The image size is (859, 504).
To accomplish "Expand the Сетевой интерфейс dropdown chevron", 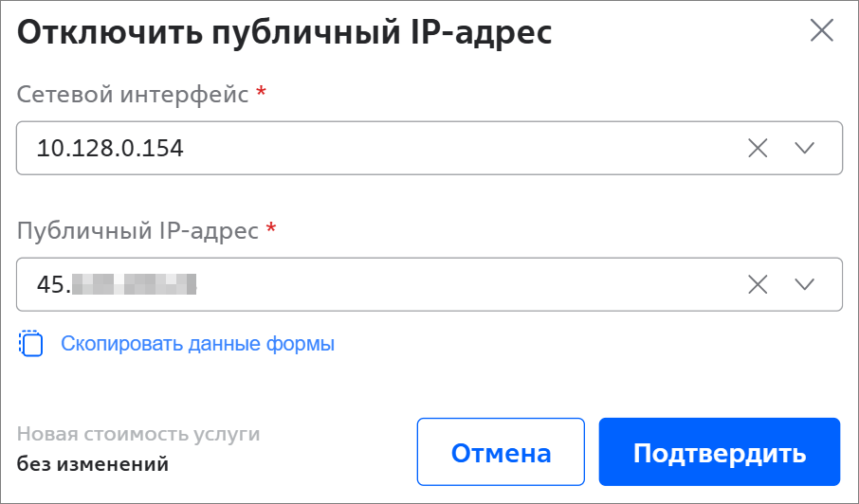I will point(804,149).
